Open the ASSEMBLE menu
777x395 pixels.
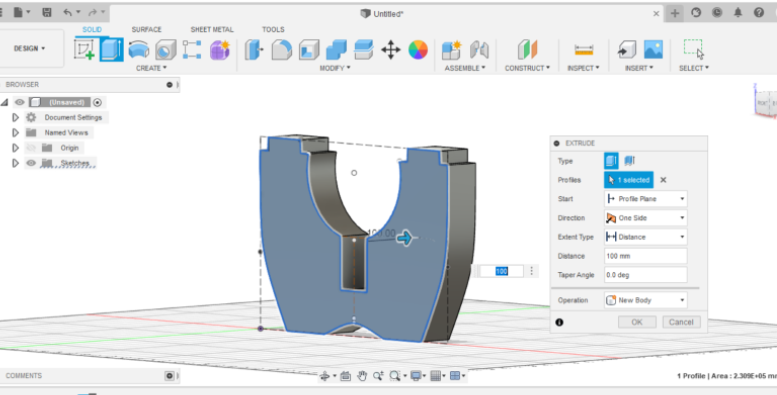(465, 68)
